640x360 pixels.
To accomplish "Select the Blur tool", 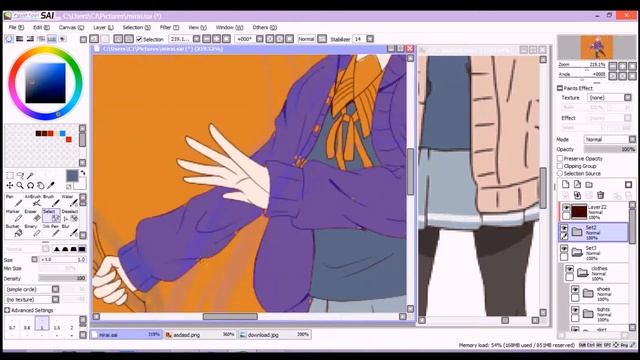I will tap(69, 231).
